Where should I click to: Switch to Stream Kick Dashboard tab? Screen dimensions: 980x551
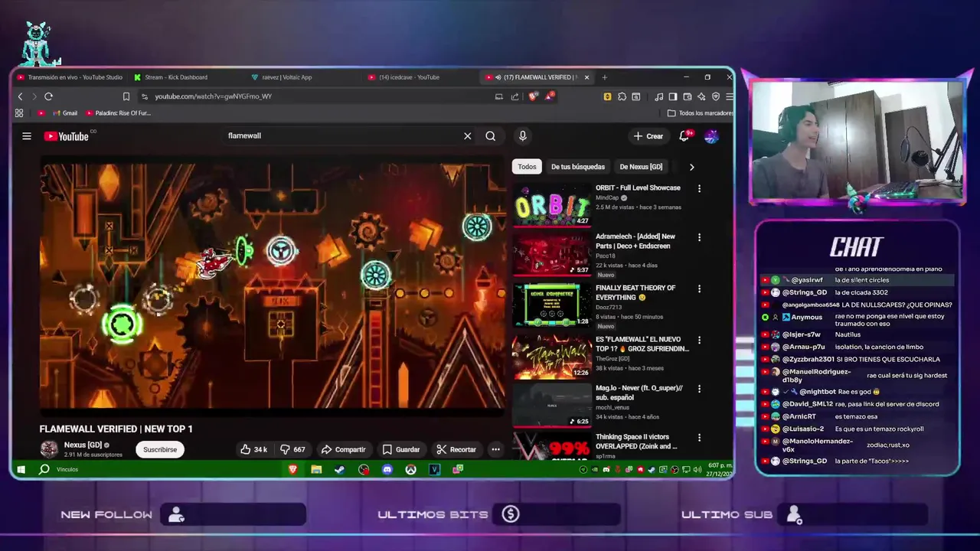[x=172, y=77]
